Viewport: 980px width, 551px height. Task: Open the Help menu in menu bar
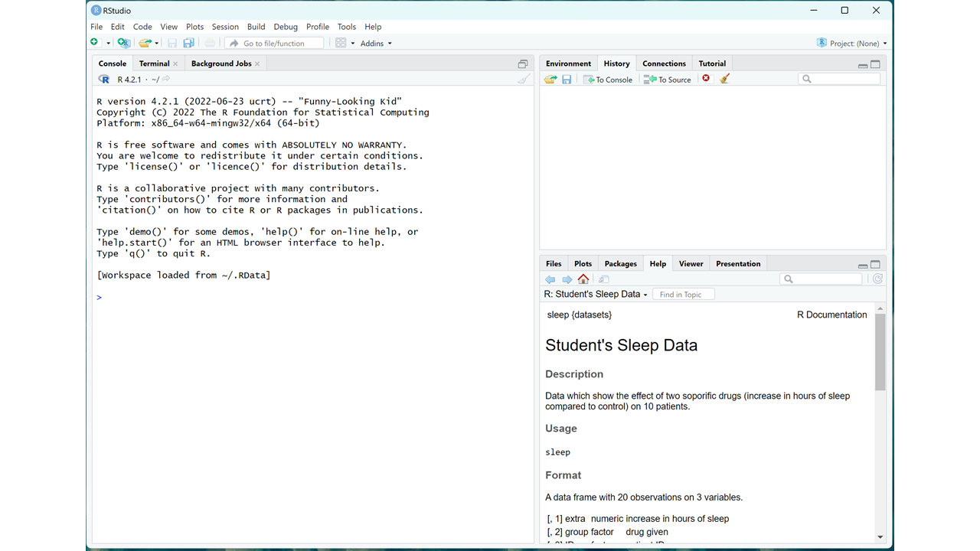[x=373, y=27]
